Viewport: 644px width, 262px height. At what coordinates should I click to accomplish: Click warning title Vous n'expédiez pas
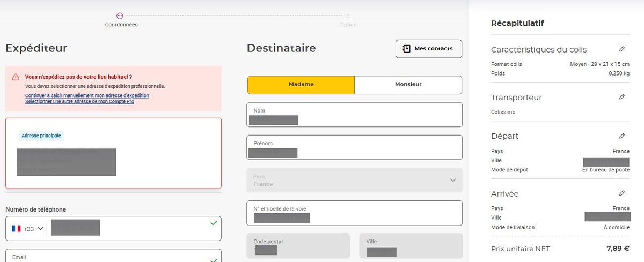point(78,77)
